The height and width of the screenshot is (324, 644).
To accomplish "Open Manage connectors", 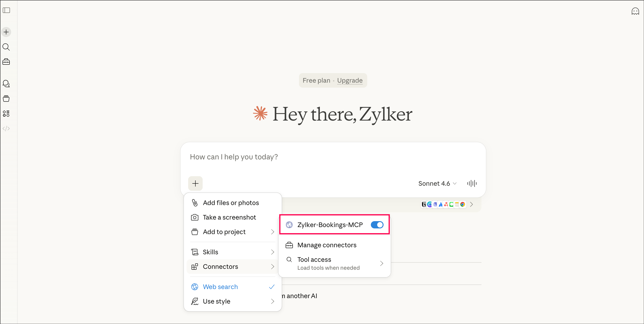I will (326, 245).
